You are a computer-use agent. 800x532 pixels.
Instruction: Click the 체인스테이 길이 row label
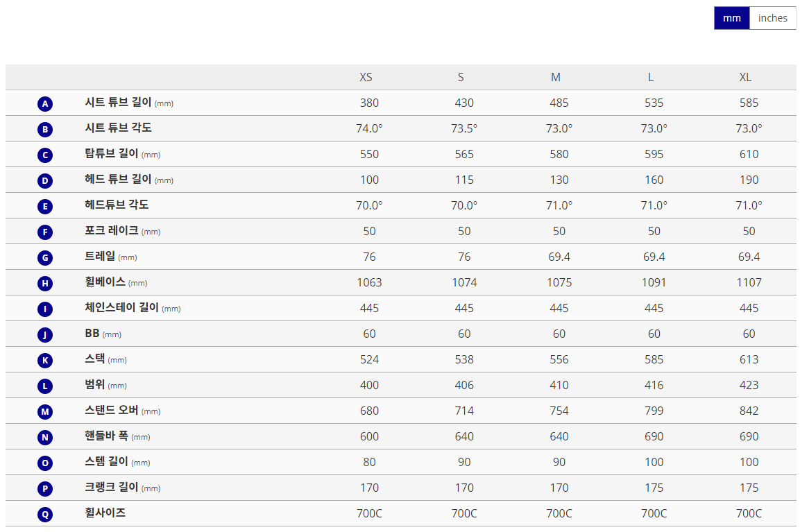click(x=121, y=308)
